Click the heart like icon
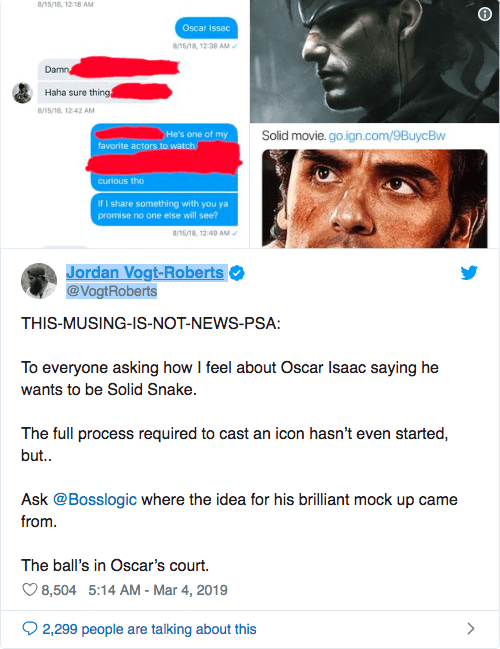The width and height of the screenshot is (500, 649). tap(29, 589)
